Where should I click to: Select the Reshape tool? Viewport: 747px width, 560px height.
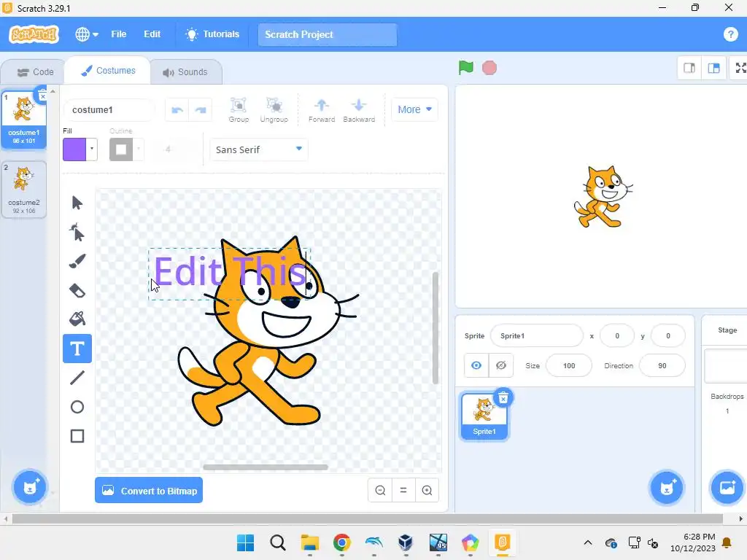click(x=77, y=233)
